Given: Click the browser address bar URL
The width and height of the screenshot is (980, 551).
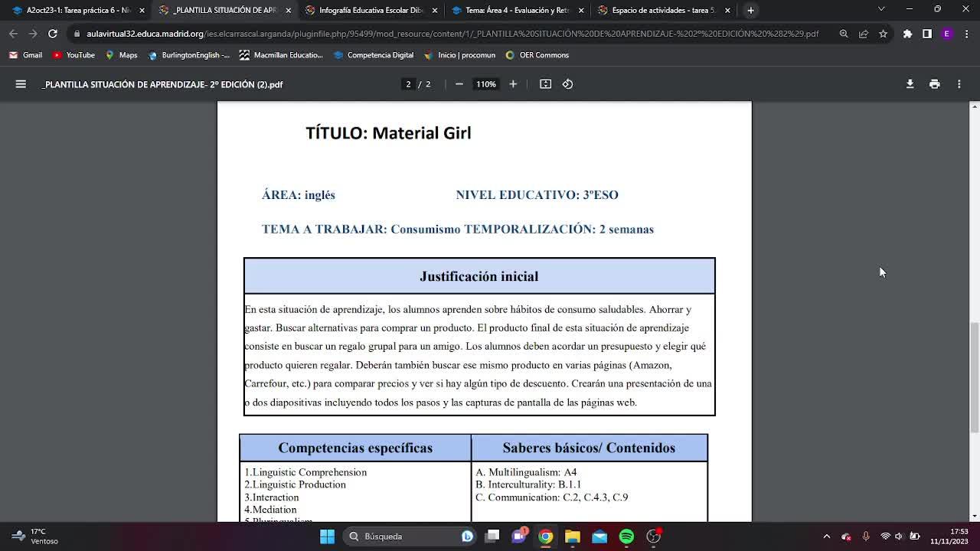Looking at the screenshot, I should coord(452,34).
